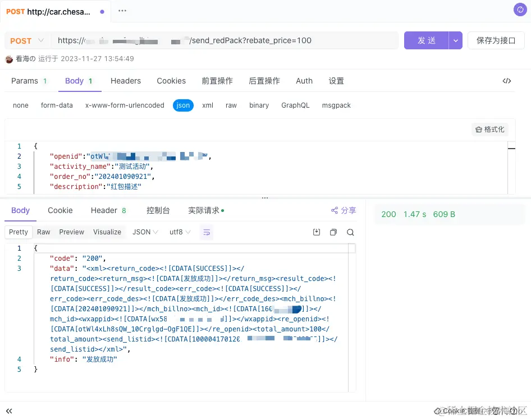Switch to the Params tab
The image size is (531, 420).
[29, 81]
